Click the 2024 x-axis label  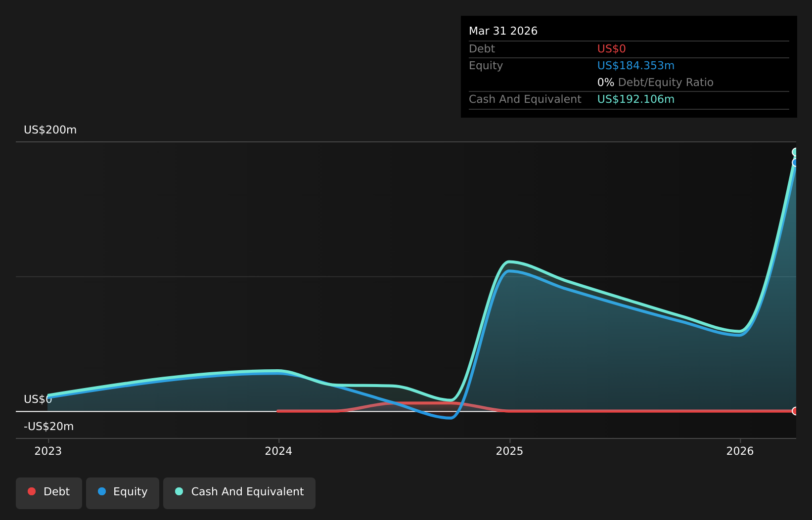278,451
